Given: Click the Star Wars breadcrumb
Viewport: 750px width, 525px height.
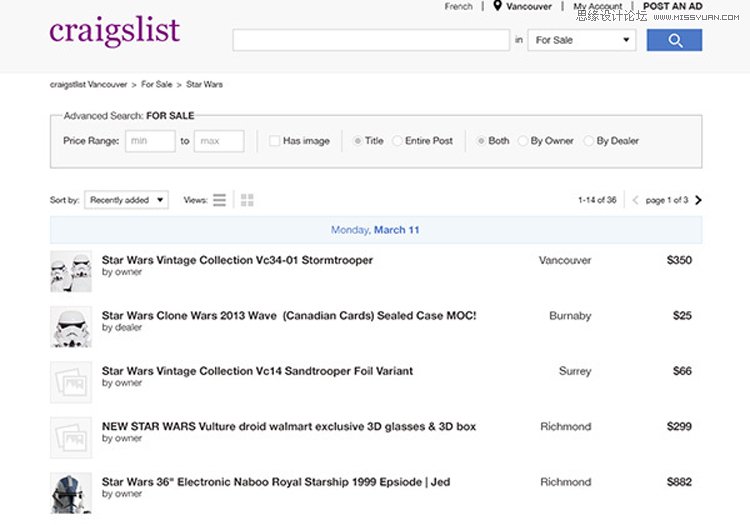Looking at the screenshot, I should point(204,85).
